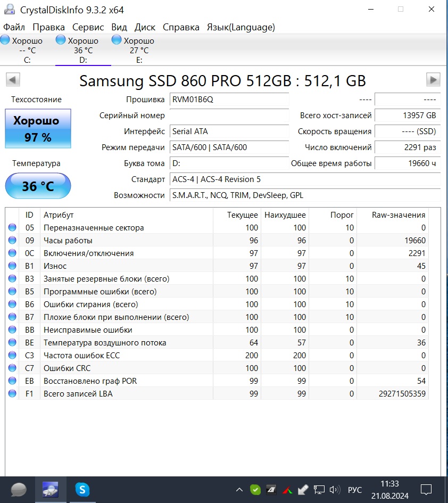Click the Прошивка field RVM01B6Q
The width and height of the screenshot is (448, 503).
(x=229, y=100)
